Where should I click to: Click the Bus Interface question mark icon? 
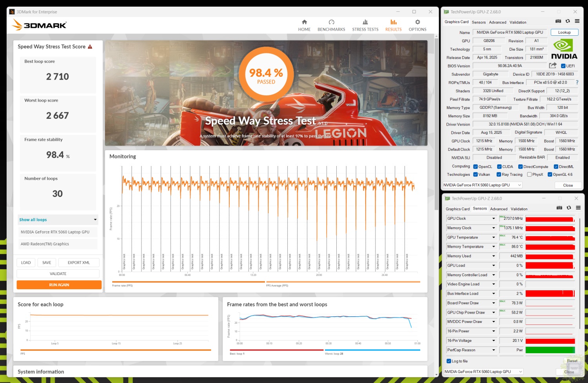tap(577, 82)
